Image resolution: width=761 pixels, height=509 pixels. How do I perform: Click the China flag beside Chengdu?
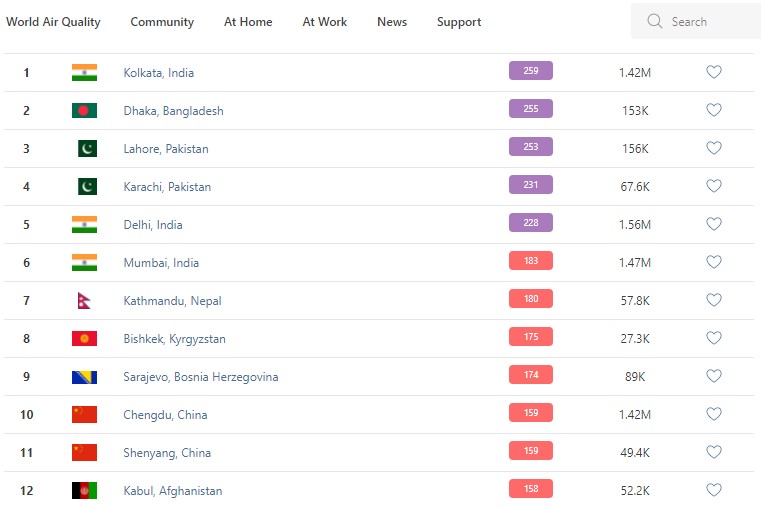pos(84,414)
